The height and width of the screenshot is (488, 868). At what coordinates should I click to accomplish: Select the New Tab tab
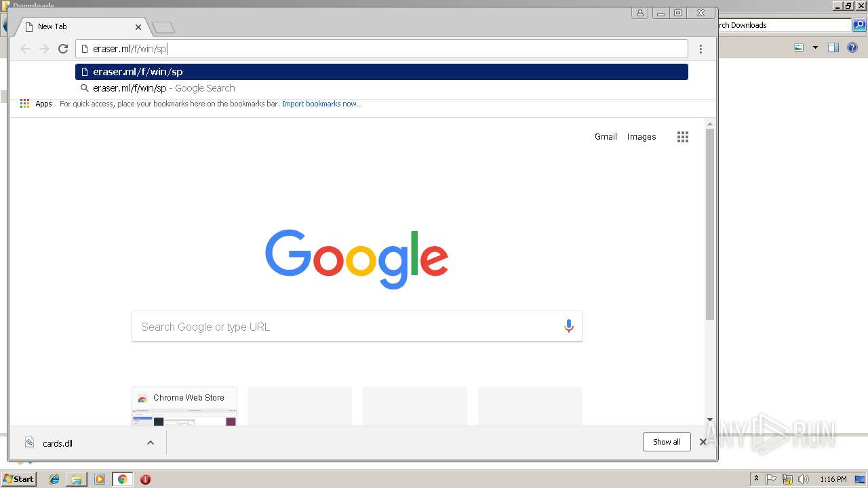coord(81,26)
